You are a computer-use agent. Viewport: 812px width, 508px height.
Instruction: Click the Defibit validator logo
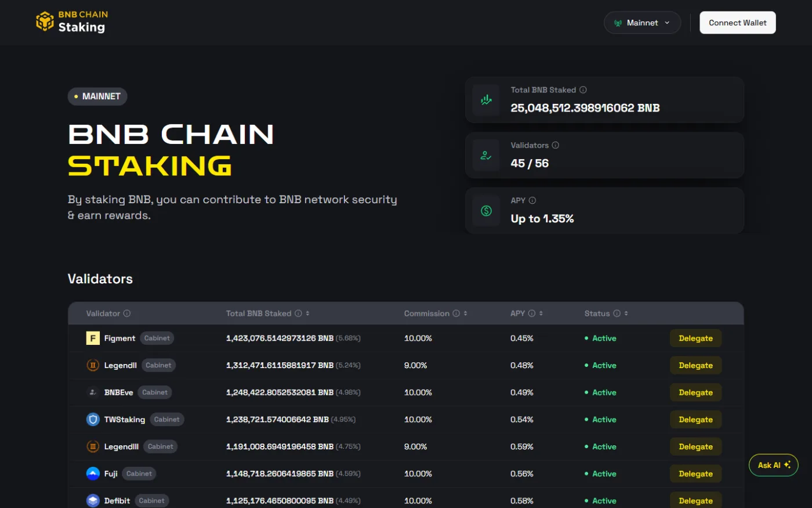coord(93,500)
